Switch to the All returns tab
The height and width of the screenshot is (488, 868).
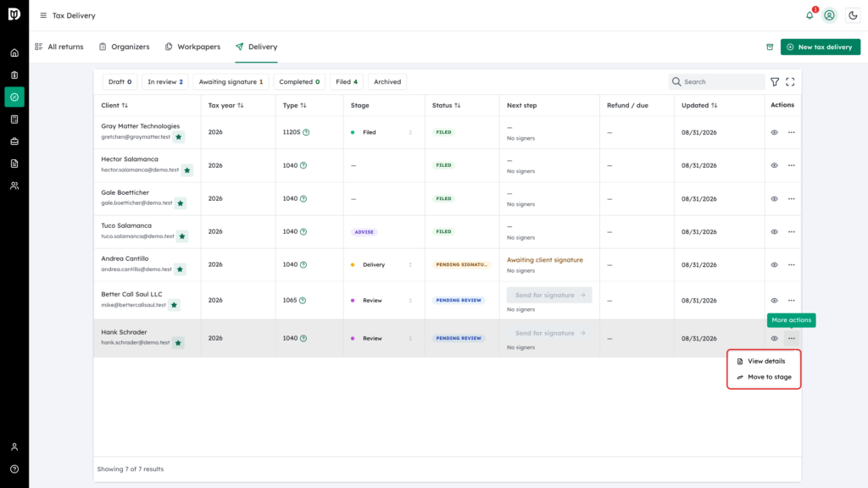pos(59,47)
